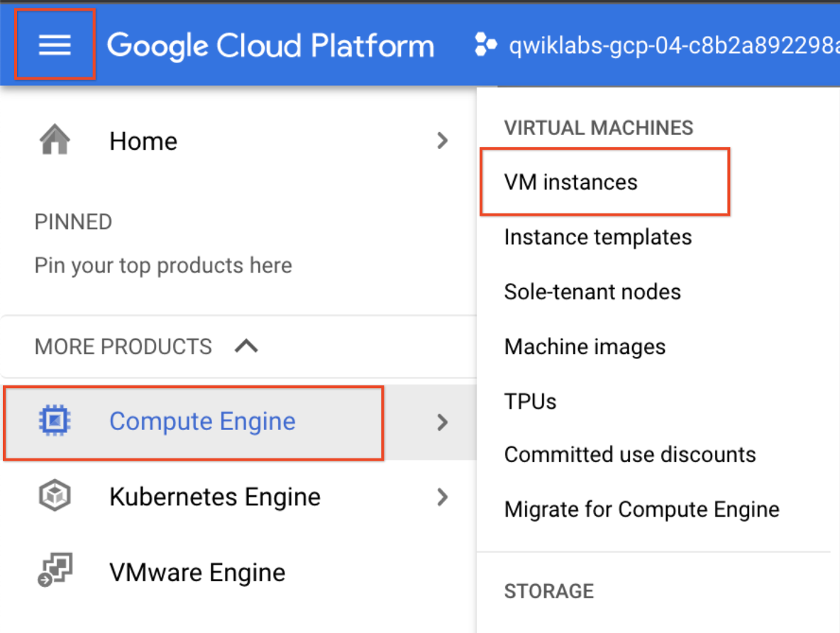Click the PINNED section label
The height and width of the screenshot is (633, 840).
(73, 222)
